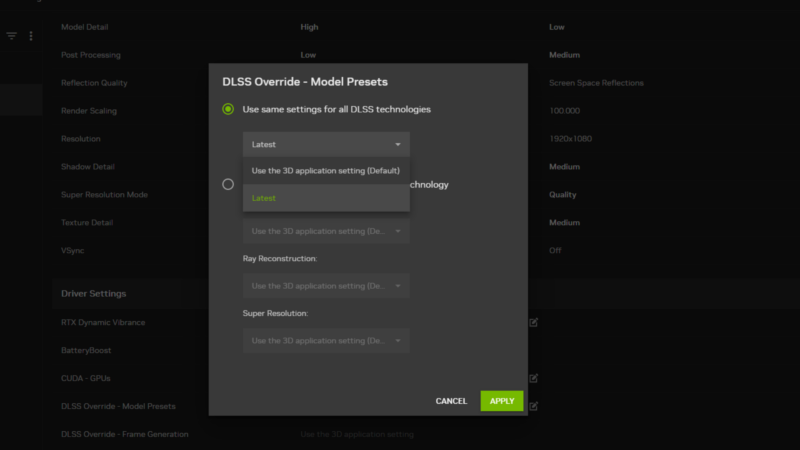
Task: Select the Texture Detail setting label
Action: point(87,222)
